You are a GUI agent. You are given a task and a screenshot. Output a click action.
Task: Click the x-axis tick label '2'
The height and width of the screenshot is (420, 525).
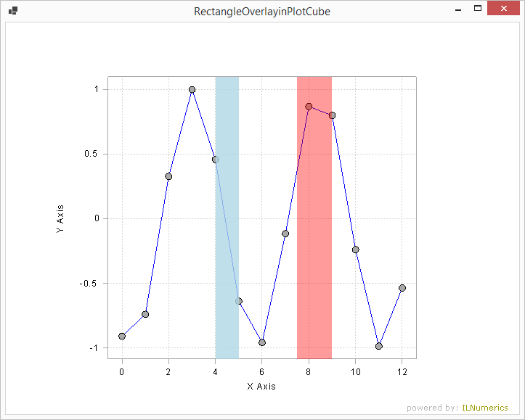(168, 372)
